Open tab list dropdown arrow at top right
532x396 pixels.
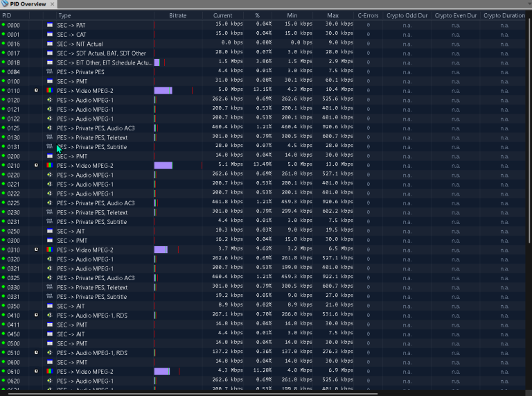point(529,3)
